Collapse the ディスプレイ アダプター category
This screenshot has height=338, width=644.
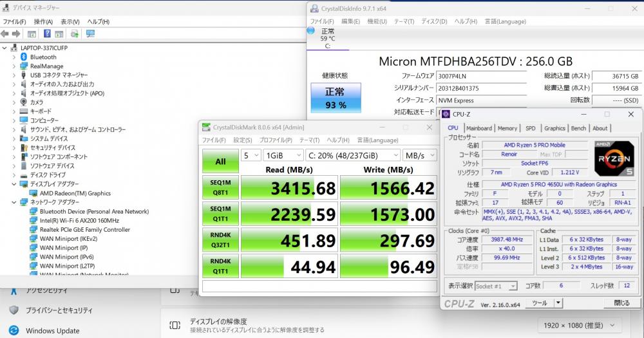click(14, 184)
